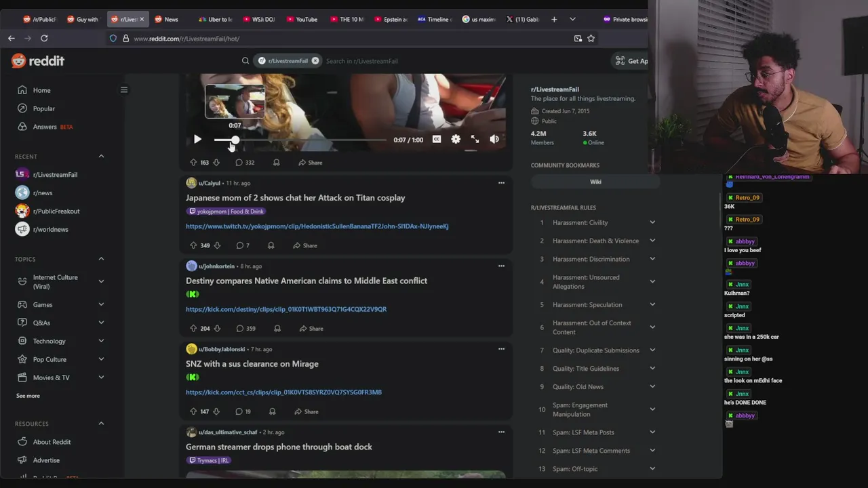This screenshot has height=488, width=868.
Task: Click the Trymacs | IRL flair tag
Action: [x=209, y=460]
